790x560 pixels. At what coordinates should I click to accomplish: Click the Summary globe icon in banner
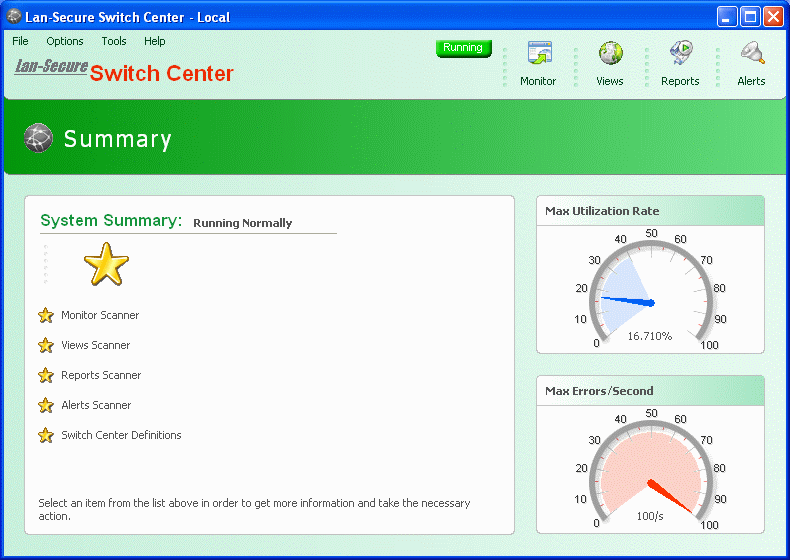38,138
